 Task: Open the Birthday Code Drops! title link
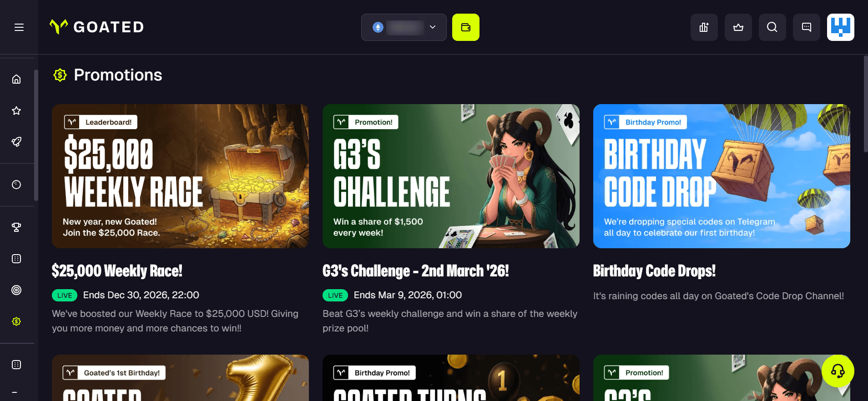click(654, 271)
